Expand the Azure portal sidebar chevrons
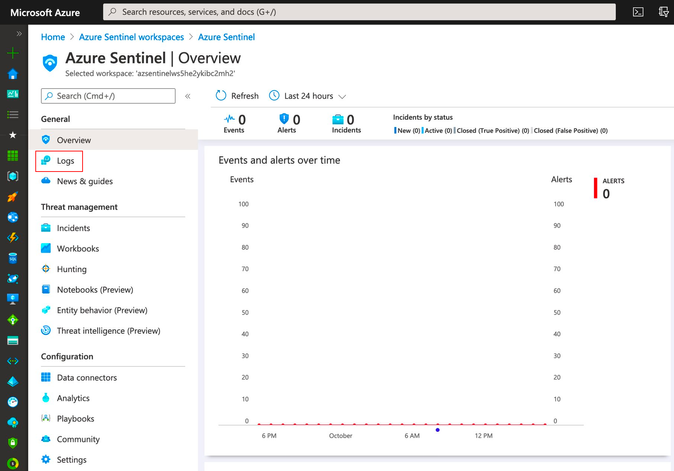Viewport: 674px width, 471px height. tap(19, 33)
